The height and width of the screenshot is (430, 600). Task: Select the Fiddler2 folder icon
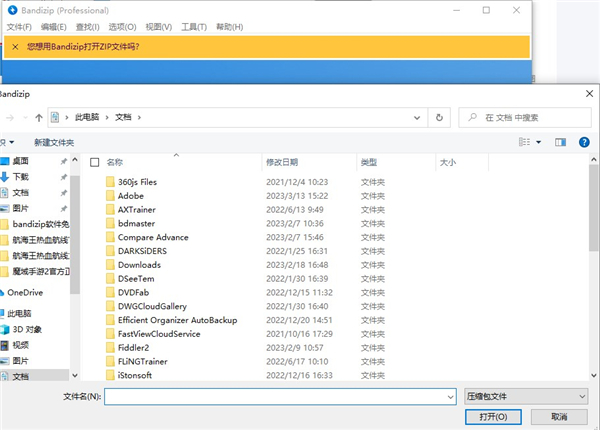(x=110, y=347)
